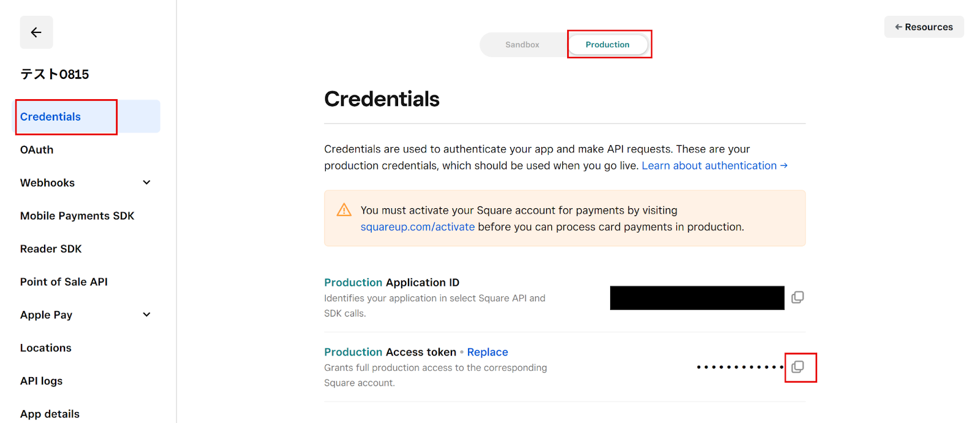Open the Credentials sidebar item
The image size is (980, 423).
tap(51, 117)
